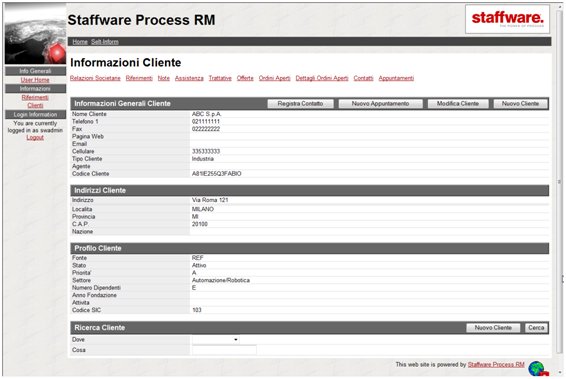Image resolution: width=566 pixels, height=379 pixels.
Task: Click Nuovo Cliente in Ricerca Cliente header
Action: [x=493, y=328]
